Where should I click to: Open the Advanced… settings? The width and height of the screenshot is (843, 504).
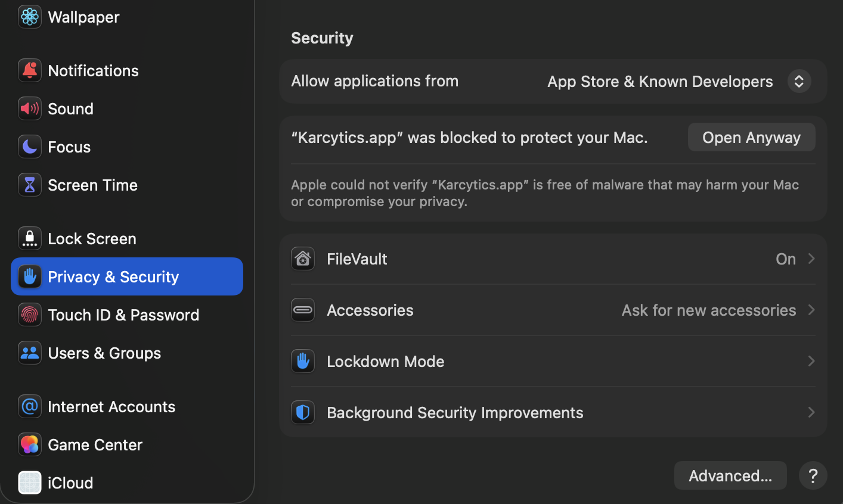point(730,475)
